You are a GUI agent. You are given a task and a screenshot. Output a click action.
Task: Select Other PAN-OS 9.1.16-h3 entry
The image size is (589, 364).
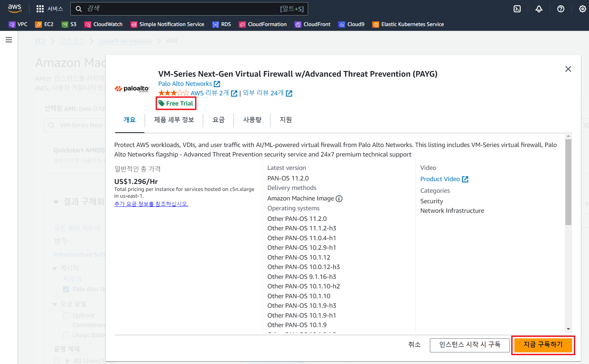click(302, 277)
